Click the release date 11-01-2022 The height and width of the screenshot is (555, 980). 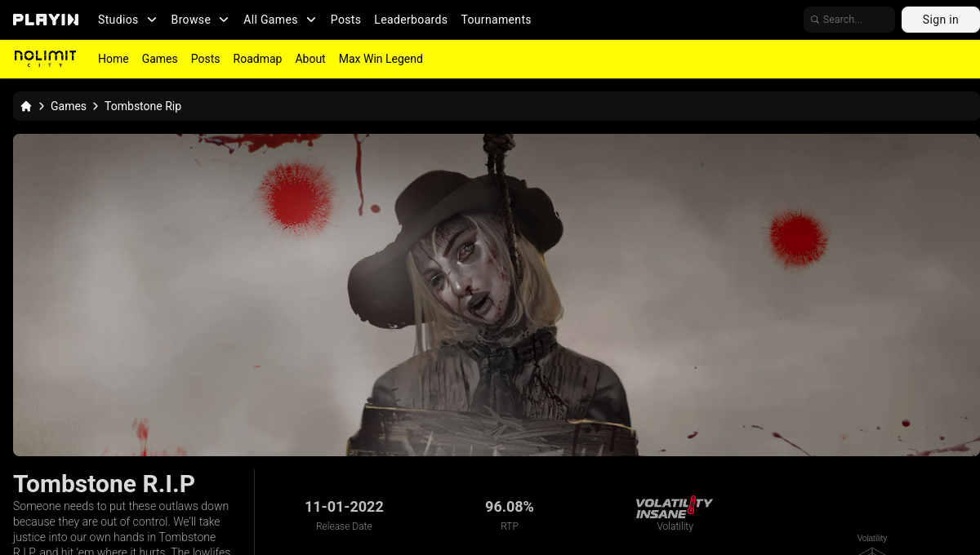(x=344, y=507)
